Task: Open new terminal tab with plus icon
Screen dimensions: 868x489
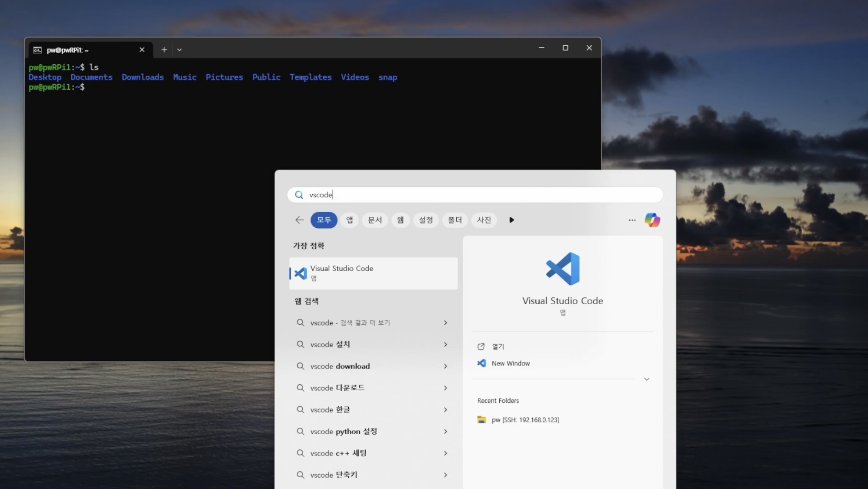Action: coord(164,50)
